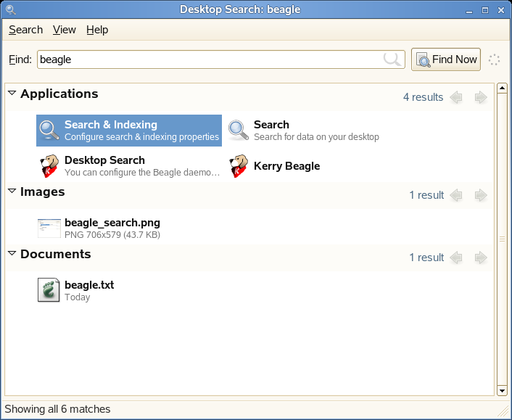Go to previous page of Images results
Viewport: 512px width, 420px height.
pyautogui.click(x=456, y=195)
